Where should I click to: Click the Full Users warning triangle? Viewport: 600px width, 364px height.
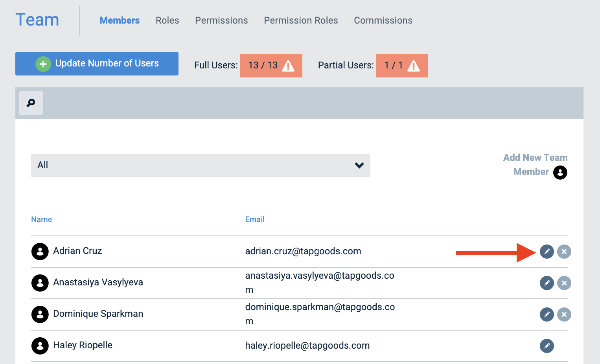coord(288,66)
